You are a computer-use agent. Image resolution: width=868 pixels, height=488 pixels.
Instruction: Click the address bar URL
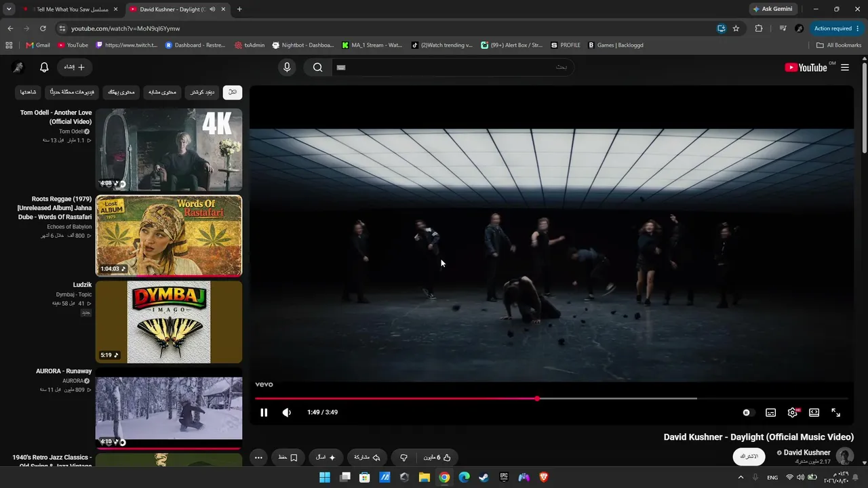pyautogui.click(x=126, y=28)
